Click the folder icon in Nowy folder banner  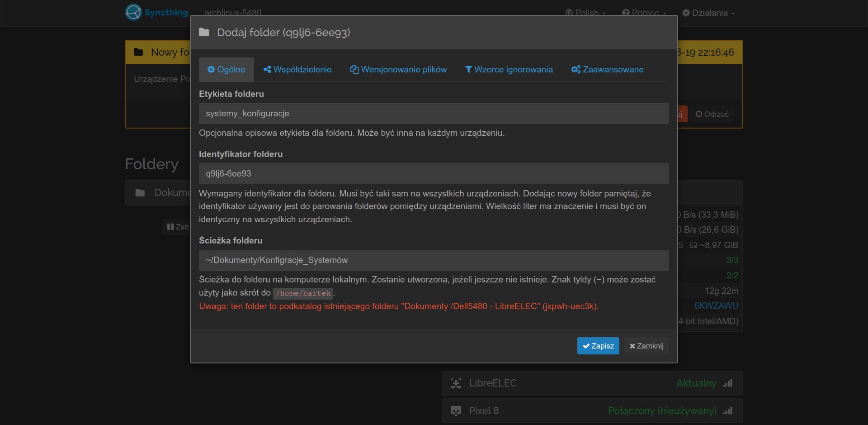pyautogui.click(x=138, y=53)
